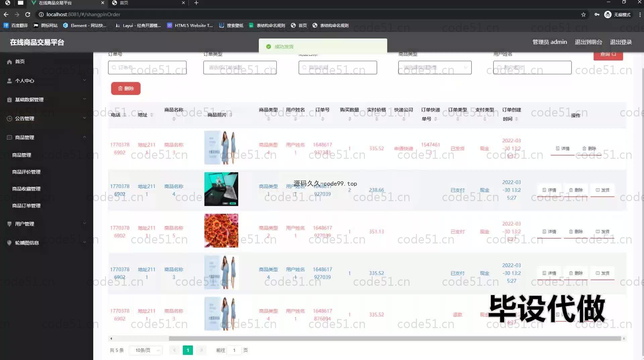Open the orange flowers product photo thumbnail
This screenshot has height=360, width=644.
pos(221,231)
